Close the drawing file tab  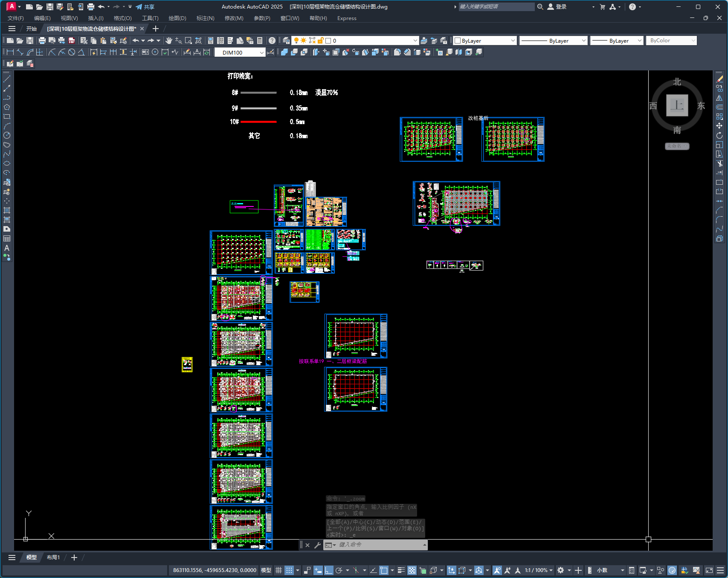point(142,29)
